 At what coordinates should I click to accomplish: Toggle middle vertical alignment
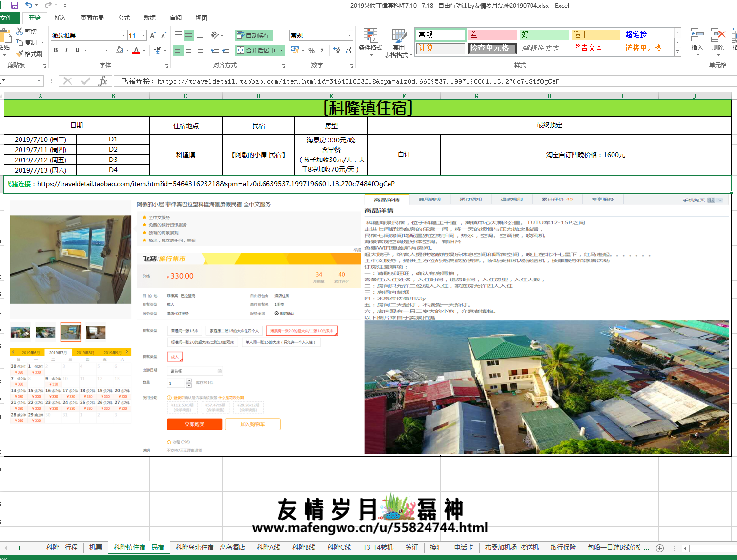189,35
